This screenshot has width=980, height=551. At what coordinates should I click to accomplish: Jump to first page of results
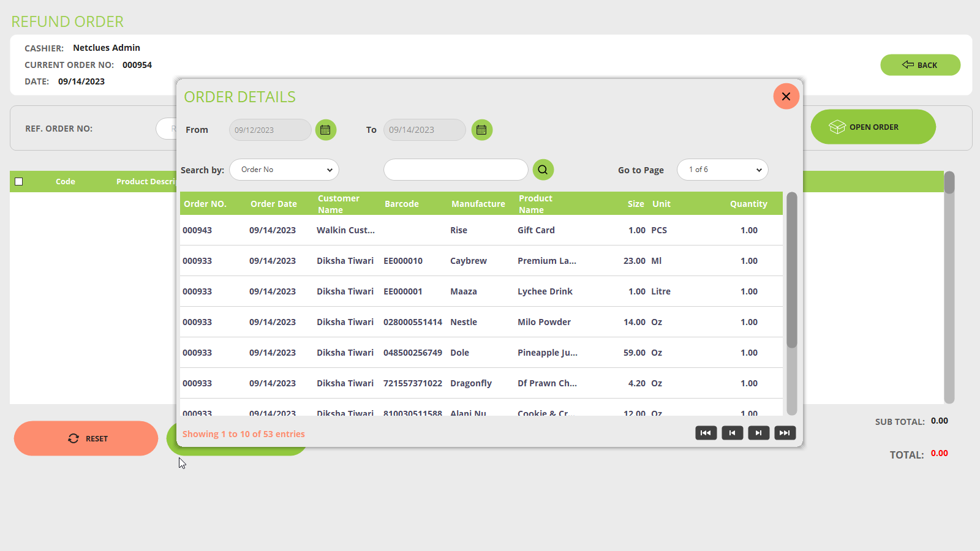(706, 433)
